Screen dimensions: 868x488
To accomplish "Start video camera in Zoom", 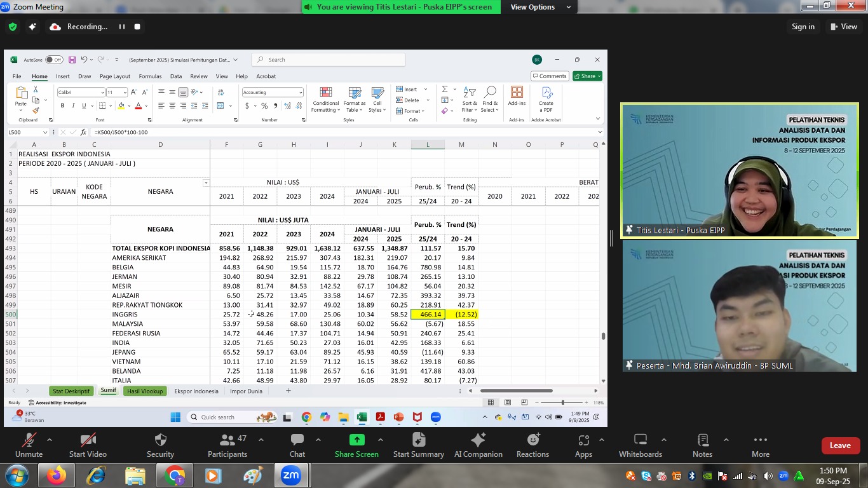I will (x=88, y=440).
